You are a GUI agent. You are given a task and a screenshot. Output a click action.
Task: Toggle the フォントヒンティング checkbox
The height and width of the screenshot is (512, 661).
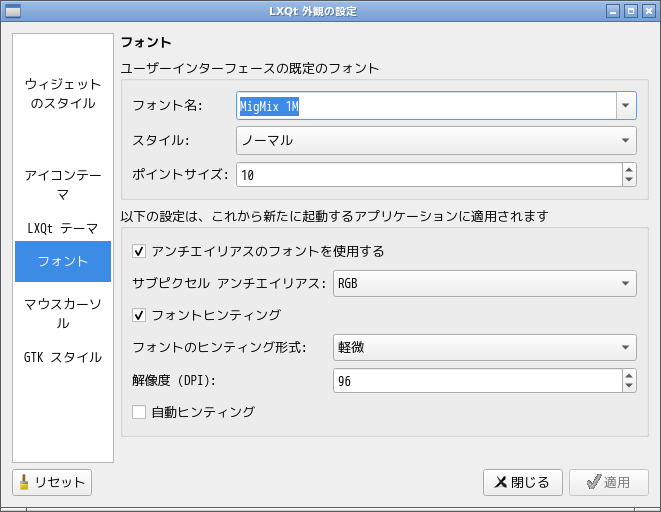[x=140, y=315]
